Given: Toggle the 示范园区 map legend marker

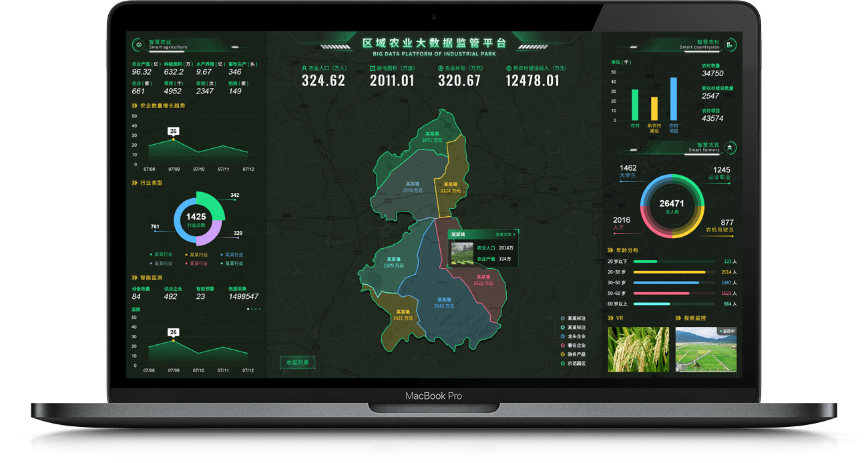Looking at the screenshot, I should pos(564,364).
